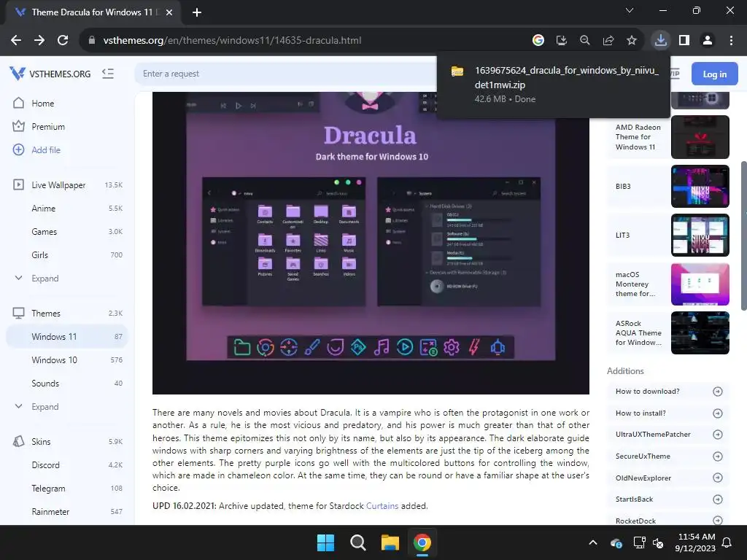Open the Chrome profile icon
The width and height of the screenshot is (747, 560).
click(x=708, y=41)
